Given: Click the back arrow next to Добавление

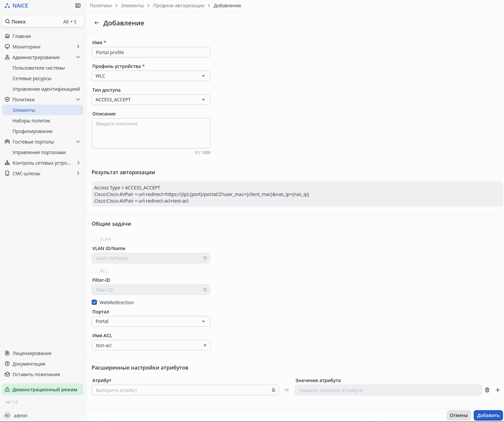Looking at the screenshot, I should click(x=97, y=23).
